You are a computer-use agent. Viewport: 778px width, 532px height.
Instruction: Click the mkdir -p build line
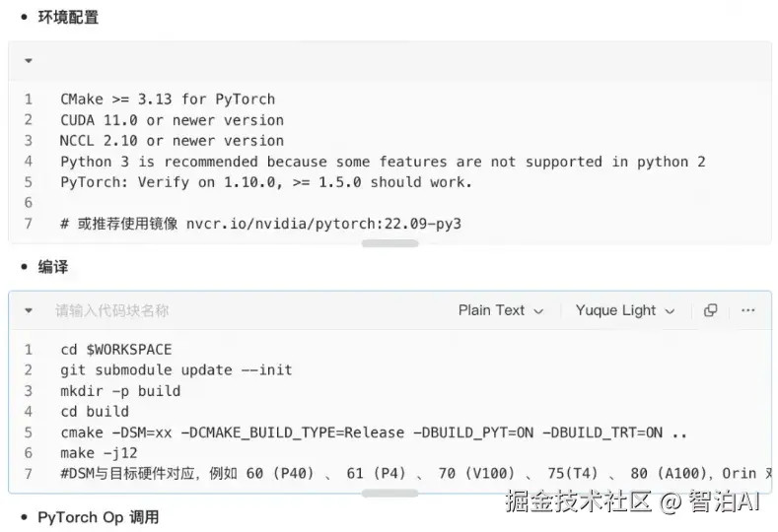click(x=120, y=391)
